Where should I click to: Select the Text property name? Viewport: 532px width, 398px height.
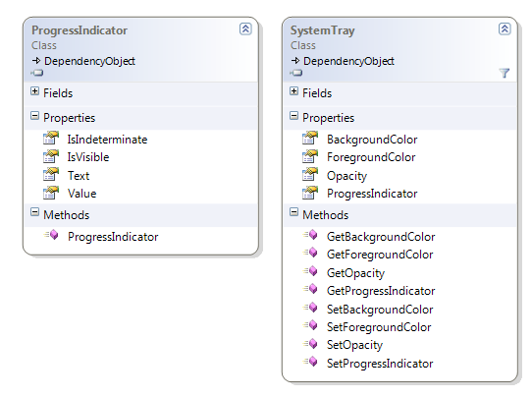point(79,176)
